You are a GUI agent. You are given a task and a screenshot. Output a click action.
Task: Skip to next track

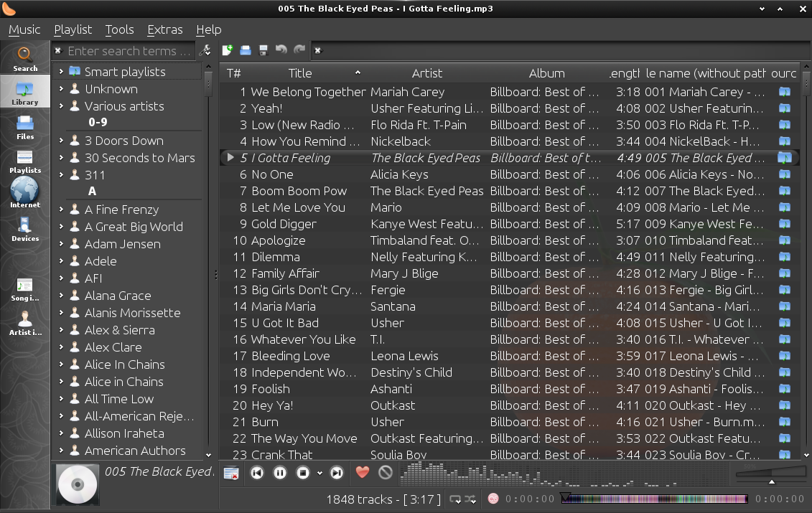point(337,473)
